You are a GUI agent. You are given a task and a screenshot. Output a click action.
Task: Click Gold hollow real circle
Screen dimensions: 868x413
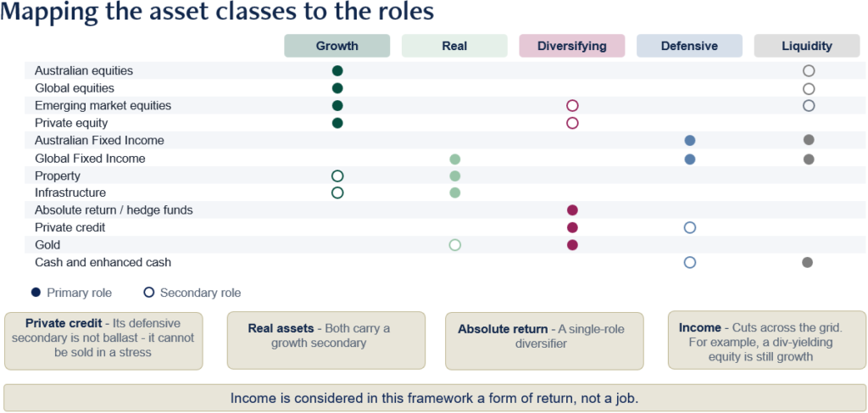tap(455, 245)
